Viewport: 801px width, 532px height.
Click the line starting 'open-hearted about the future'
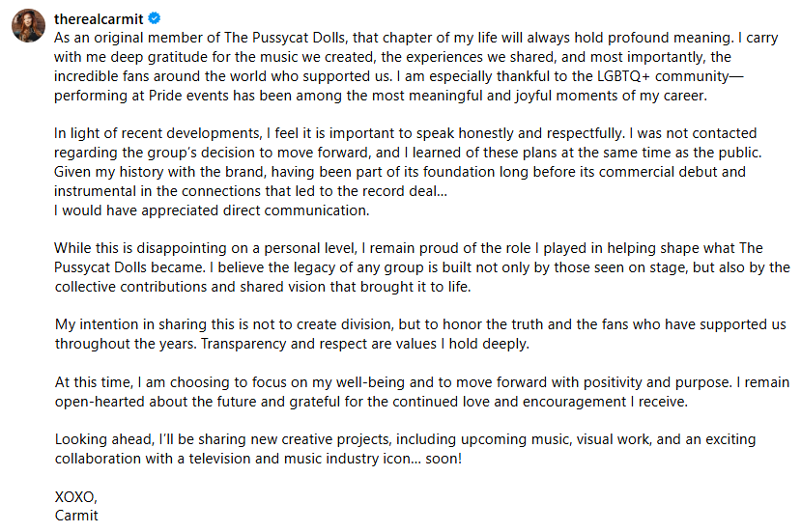[x=371, y=402]
